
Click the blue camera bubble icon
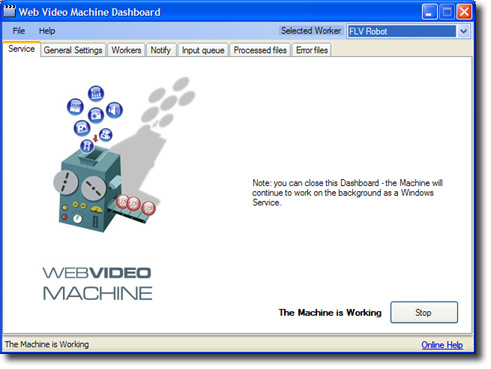point(96,115)
